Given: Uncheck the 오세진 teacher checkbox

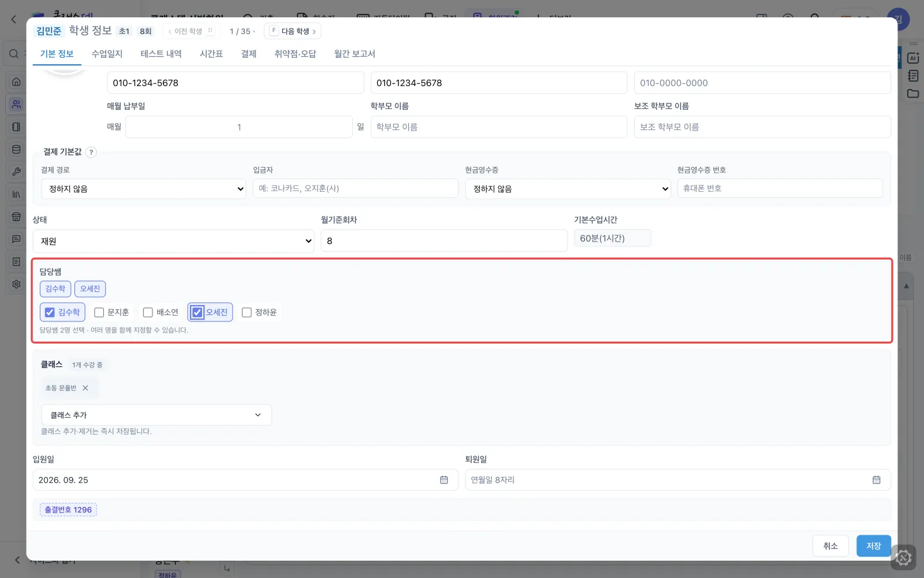Looking at the screenshot, I should coord(198,313).
